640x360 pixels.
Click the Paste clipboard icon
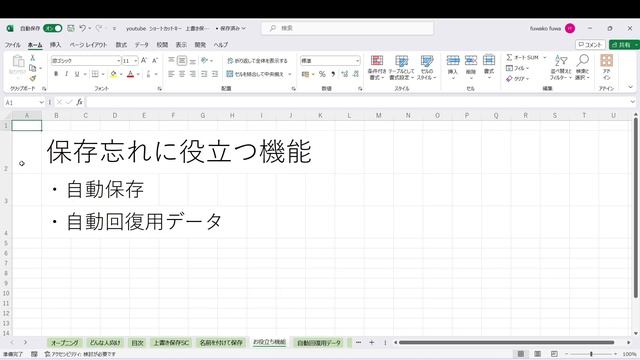18,62
